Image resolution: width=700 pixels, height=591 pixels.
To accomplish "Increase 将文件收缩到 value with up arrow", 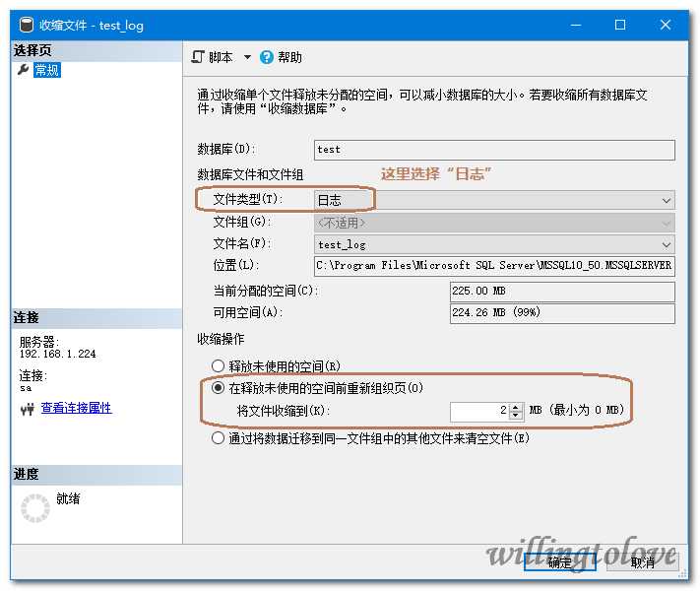I will (x=516, y=407).
